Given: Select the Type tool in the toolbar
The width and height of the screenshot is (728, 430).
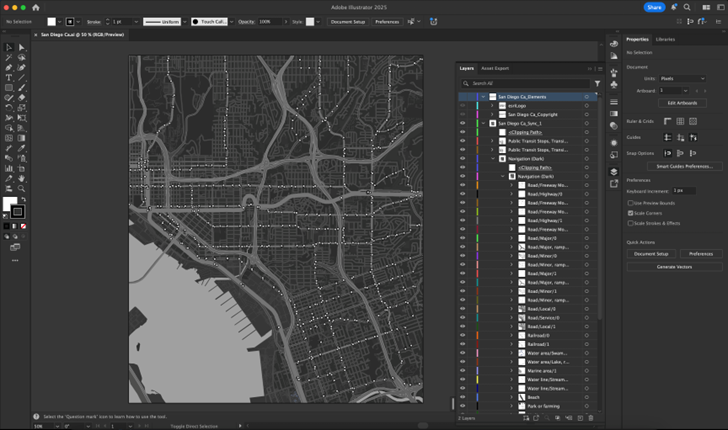Looking at the screenshot, I should (9, 78).
